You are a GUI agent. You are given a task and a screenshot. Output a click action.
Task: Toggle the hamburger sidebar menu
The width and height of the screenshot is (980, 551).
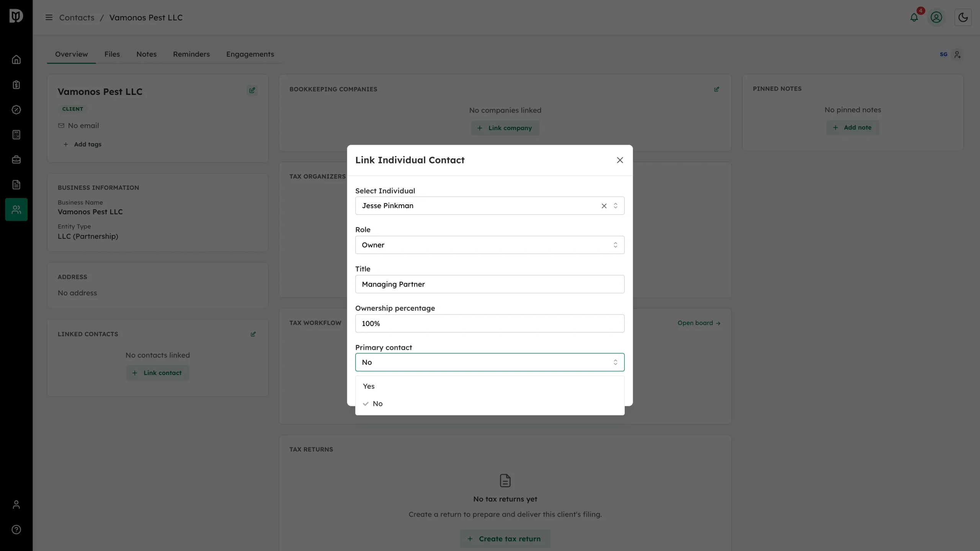pos(49,18)
